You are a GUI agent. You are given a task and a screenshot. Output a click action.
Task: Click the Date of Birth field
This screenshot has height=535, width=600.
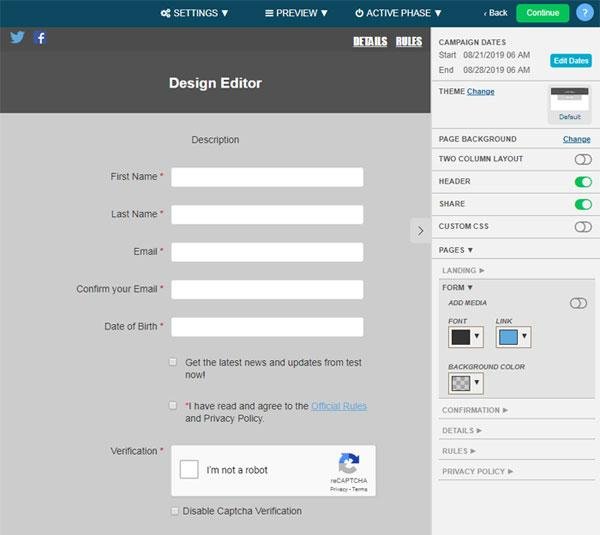tap(267, 327)
